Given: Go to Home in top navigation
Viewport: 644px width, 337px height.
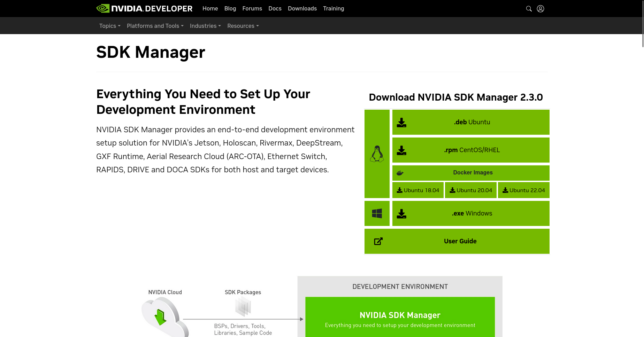Looking at the screenshot, I should 210,8.
